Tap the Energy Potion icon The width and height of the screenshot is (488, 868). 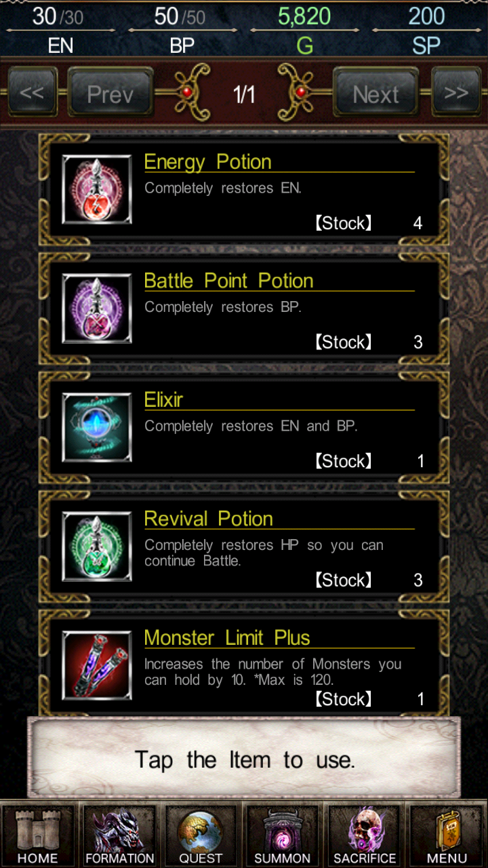coord(97,189)
